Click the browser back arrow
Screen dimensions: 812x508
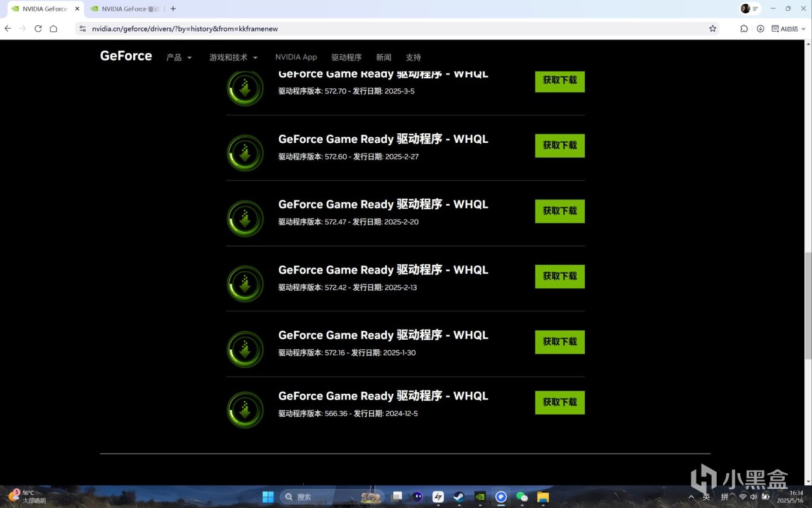tap(8, 29)
